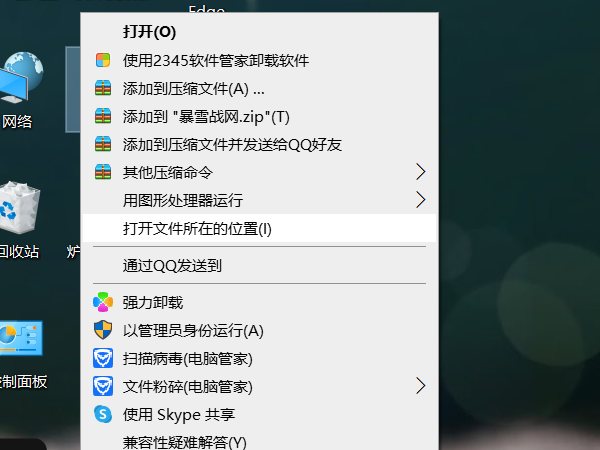Image resolution: width=600 pixels, height=450 pixels.
Task: Choose 添加到压缩文件并发送给QQ好友
Action: pyautogui.click(x=259, y=144)
